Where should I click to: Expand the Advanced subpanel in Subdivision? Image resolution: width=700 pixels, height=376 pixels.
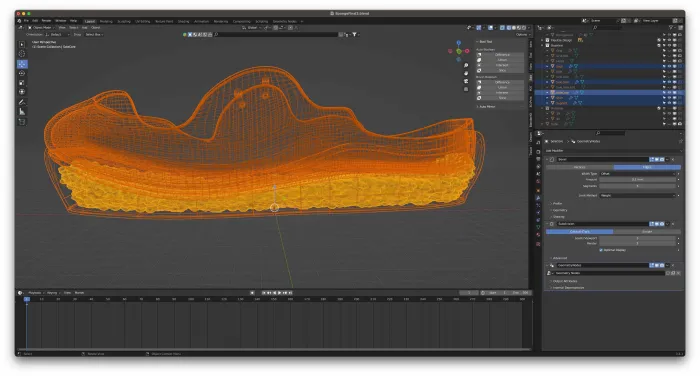point(558,258)
